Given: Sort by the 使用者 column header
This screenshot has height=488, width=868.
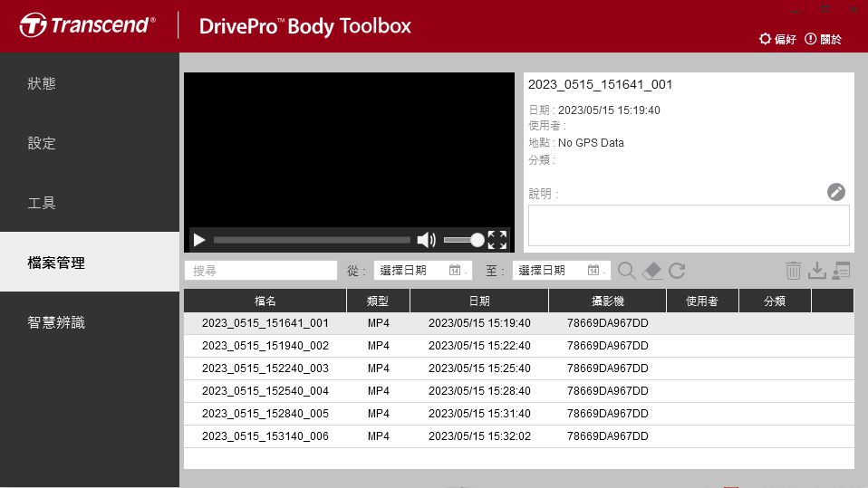Looking at the screenshot, I should click(702, 301).
